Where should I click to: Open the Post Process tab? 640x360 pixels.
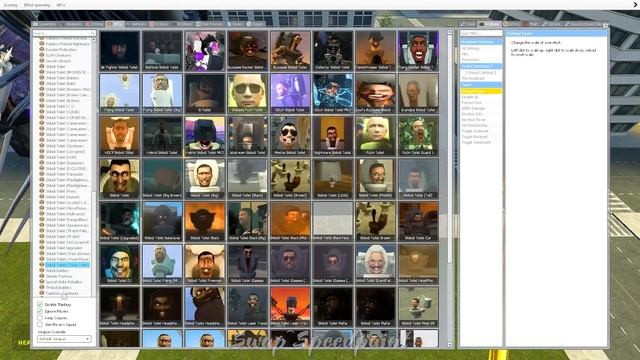coord(210,24)
